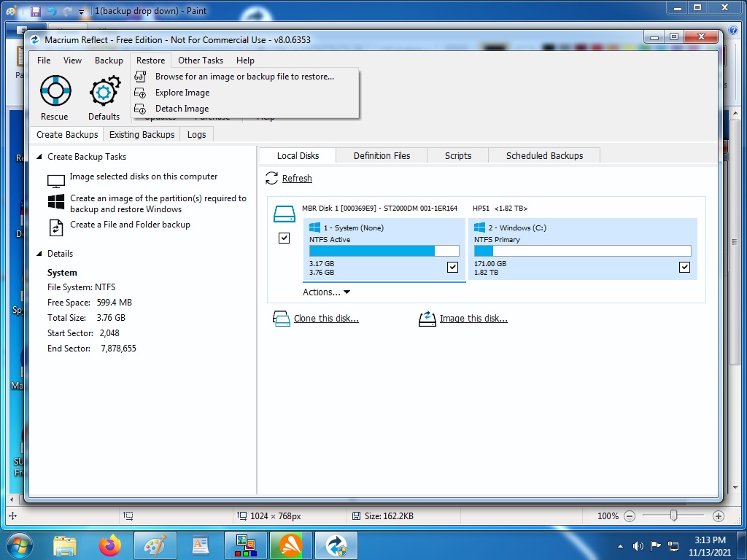Image resolution: width=747 pixels, height=560 pixels.
Task: Click the Paint Save icon in quick access toolbar
Action: coord(36,10)
